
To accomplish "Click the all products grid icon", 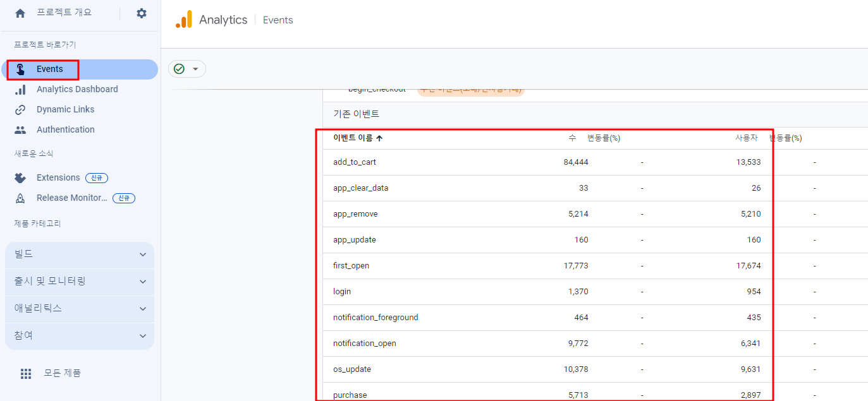I will [x=26, y=374].
